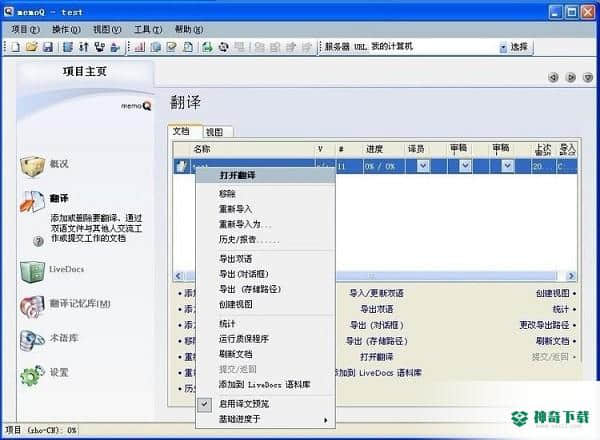This screenshot has width=600, height=440.
Task: Click the bar chart statistics toolbar icon
Action: [140, 47]
